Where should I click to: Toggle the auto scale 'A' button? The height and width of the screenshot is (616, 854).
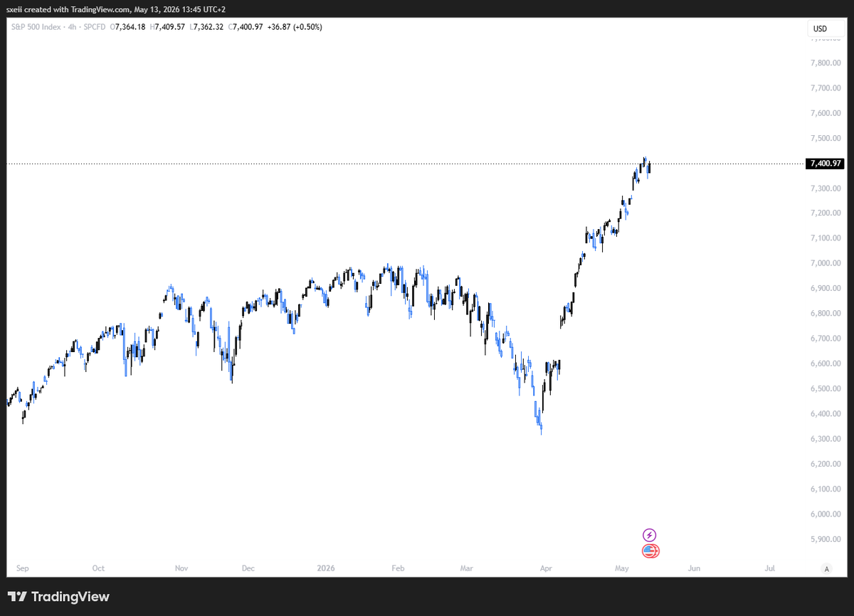(x=826, y=568)
